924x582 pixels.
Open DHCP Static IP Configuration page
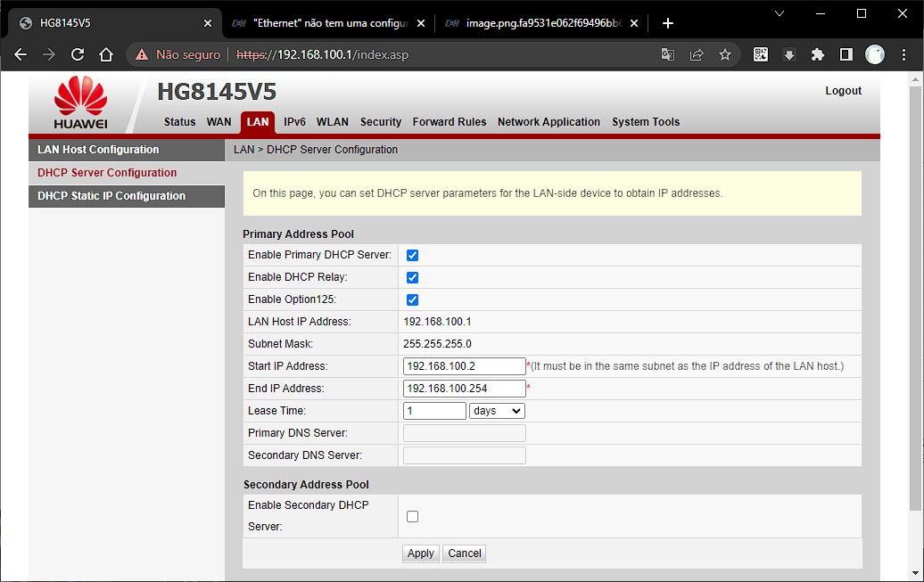(127, 196)
